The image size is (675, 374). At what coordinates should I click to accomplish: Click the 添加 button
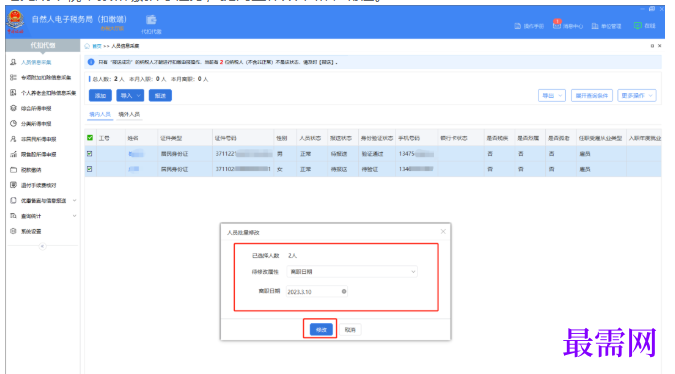pyautogui.click(x=100, y=96)
